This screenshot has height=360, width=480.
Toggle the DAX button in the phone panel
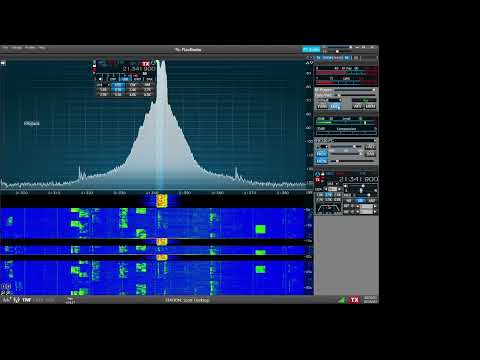(371, 154)
